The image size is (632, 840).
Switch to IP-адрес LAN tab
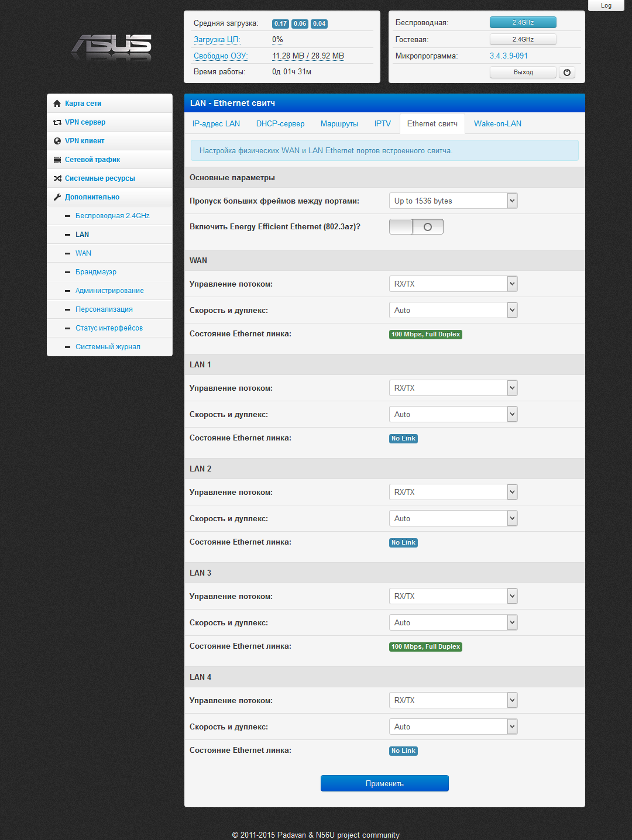[x=216, y=123]
